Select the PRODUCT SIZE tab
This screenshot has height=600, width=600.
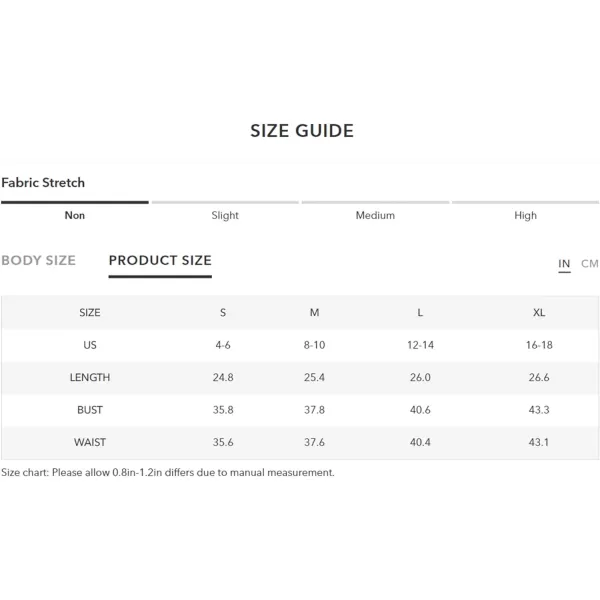coord(160,261)
